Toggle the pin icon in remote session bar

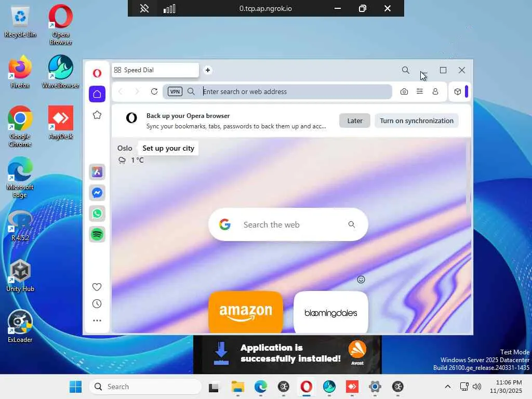(144, 8)
